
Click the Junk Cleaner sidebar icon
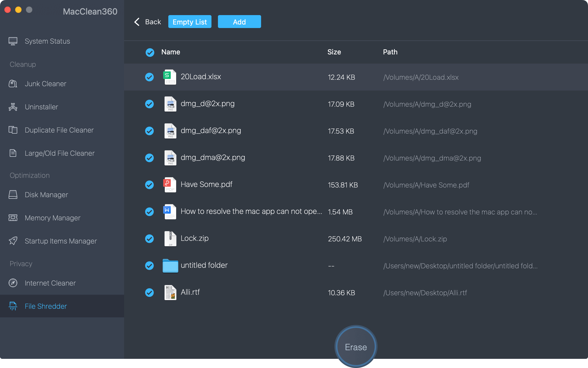coord(13,84)
